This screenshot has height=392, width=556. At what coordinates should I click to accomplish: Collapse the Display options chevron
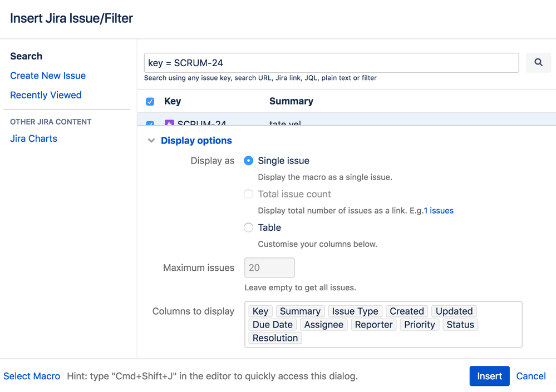click(151, 141)
